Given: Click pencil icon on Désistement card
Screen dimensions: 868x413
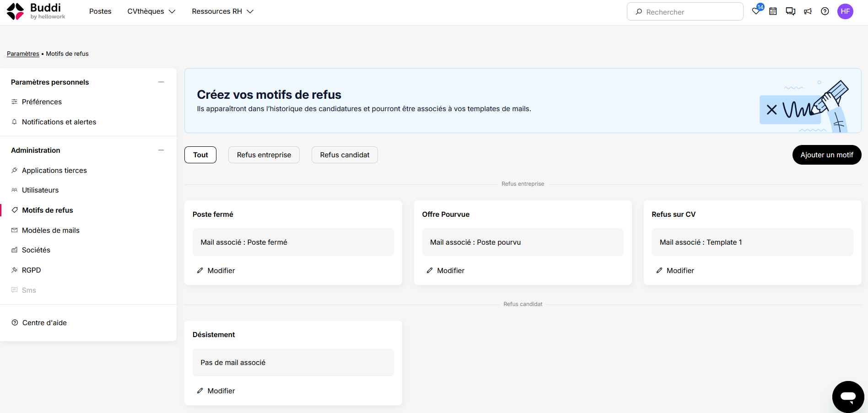Looking at the screenshot, I should pos(200,391).
